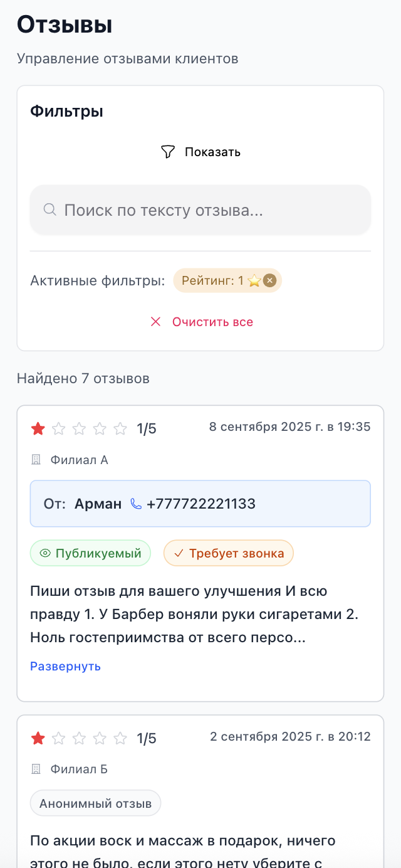The width and height of the screenshot is (401, 868).
Task: Click the magnifying glass search icon
Action: (49, 210)
